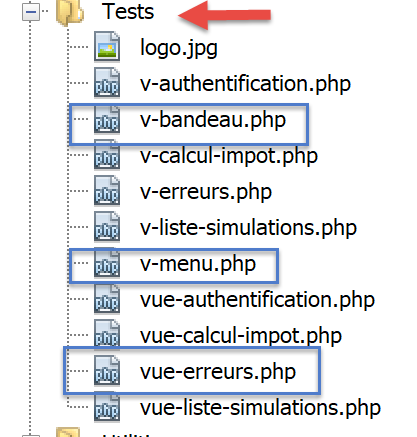Select v-liste-simulations.php in the tree
The height and width of the screenshot is (437, 417).
[x=248, y=228]
